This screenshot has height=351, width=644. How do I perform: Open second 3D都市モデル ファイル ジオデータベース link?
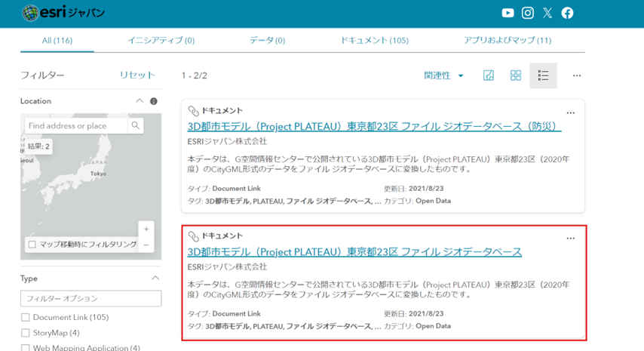(354, 251)
